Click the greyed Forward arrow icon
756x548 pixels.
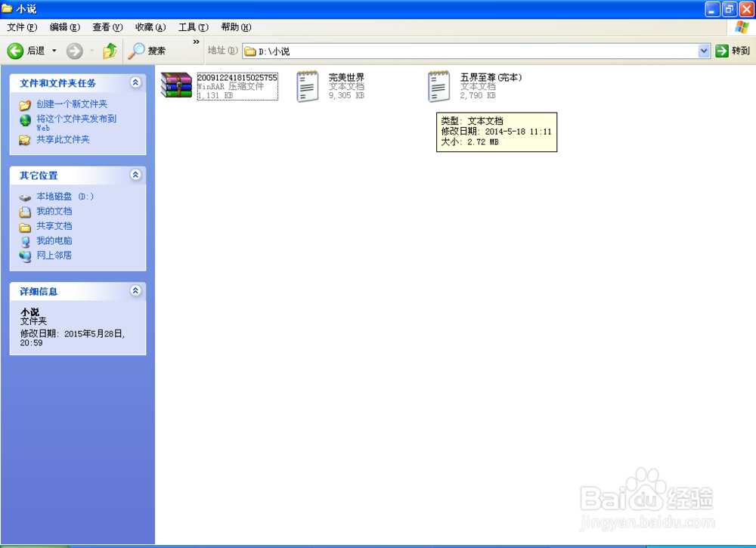74,51
